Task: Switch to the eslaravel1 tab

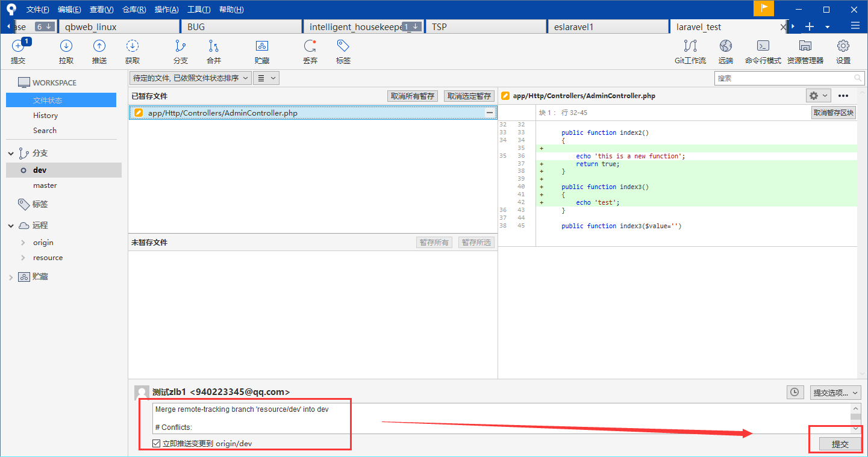Action: [x=608, y=26]
